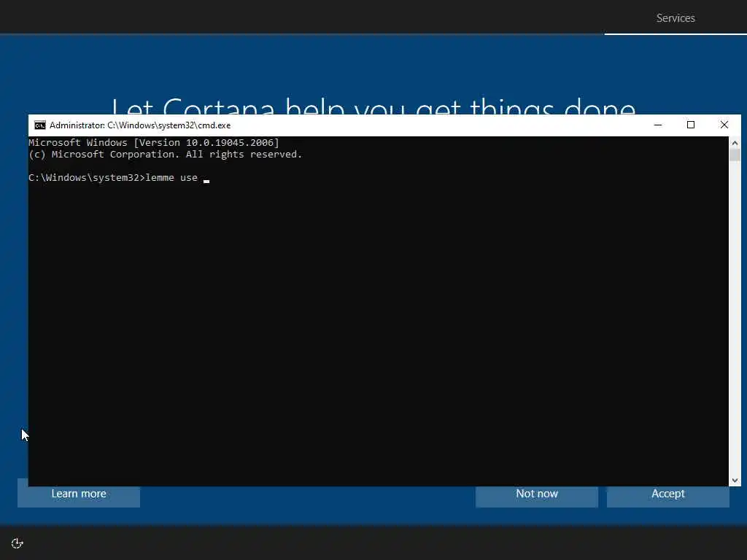Choose Not now for Cortana
Viewport: 747px width, 560px height.
coord(537,494)
